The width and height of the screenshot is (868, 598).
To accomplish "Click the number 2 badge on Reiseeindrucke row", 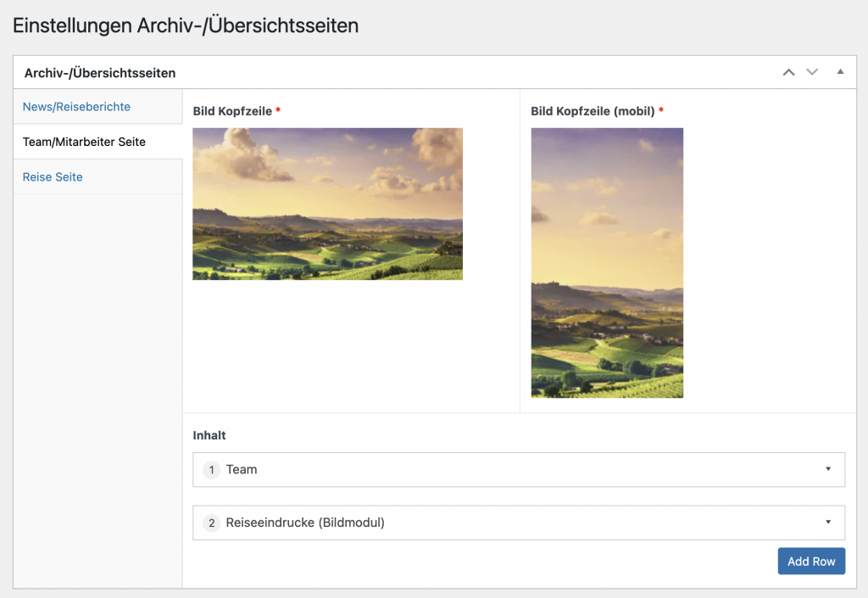I will coord(211,523).
